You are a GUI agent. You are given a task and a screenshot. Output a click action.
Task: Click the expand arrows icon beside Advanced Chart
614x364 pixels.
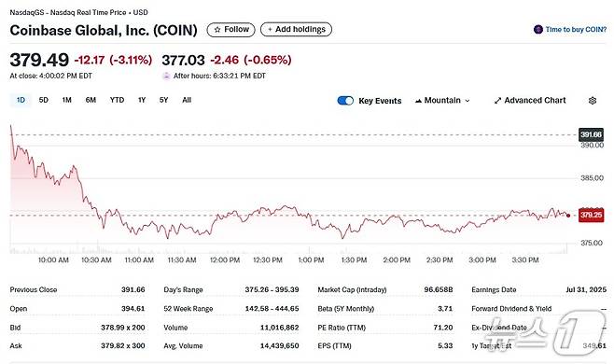(x=497, y=101)
